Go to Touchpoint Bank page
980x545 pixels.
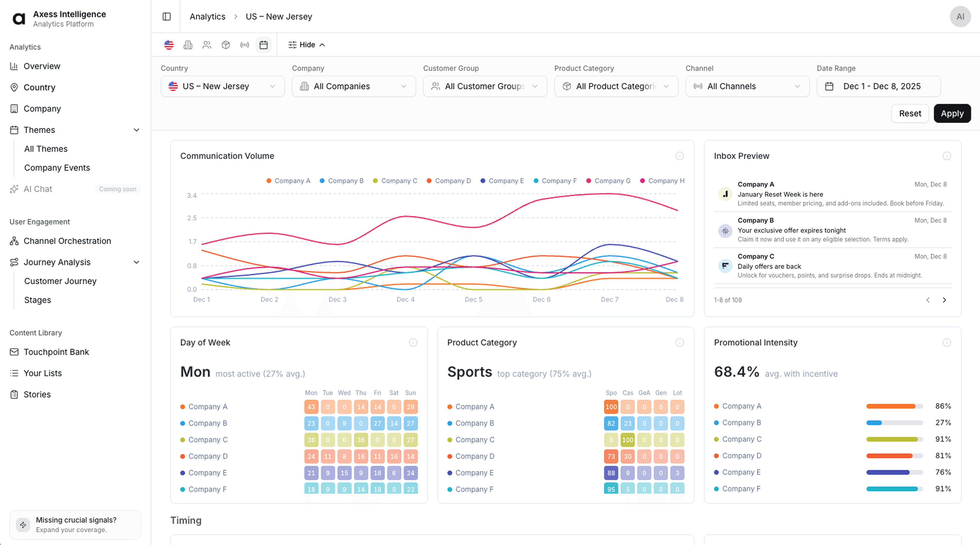[56, 352]
